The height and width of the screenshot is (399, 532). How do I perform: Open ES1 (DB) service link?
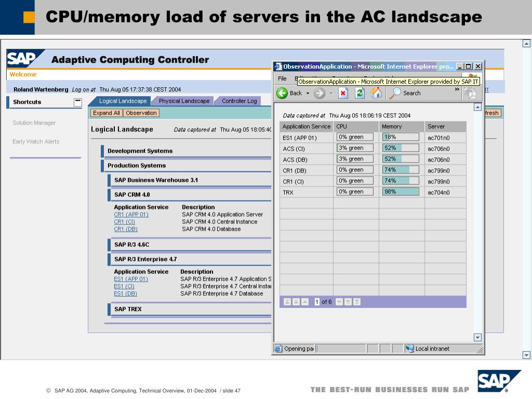point(125,294)
